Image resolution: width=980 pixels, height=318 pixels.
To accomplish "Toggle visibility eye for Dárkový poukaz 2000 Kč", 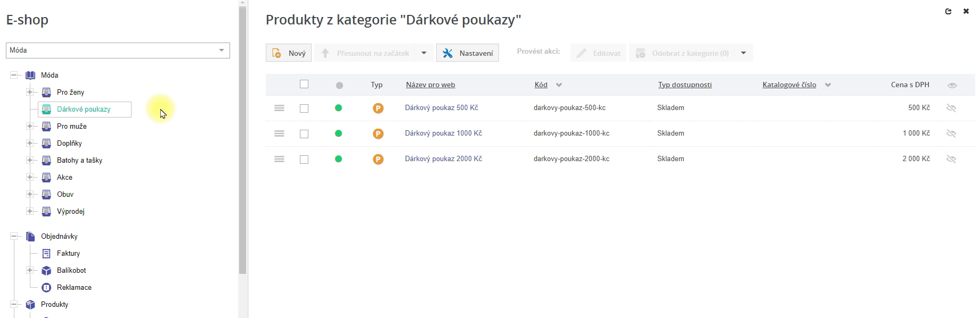I will point(951,159).
